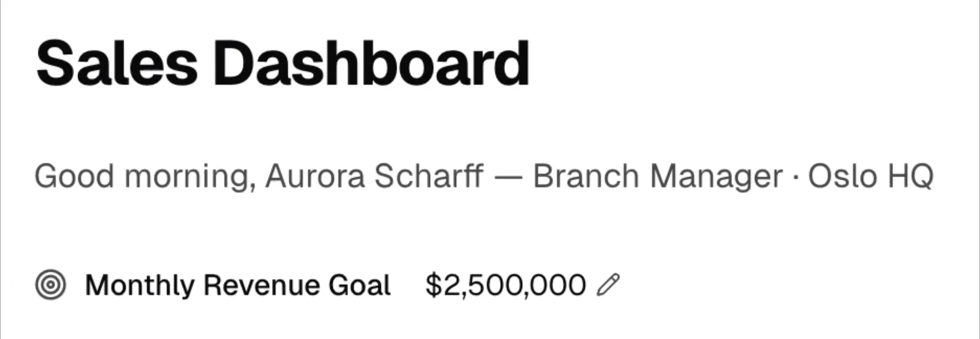The height and width of the screenshot is (339, 980).
Task: Select the Monthly Revenue Goal label
Action: 237,285
